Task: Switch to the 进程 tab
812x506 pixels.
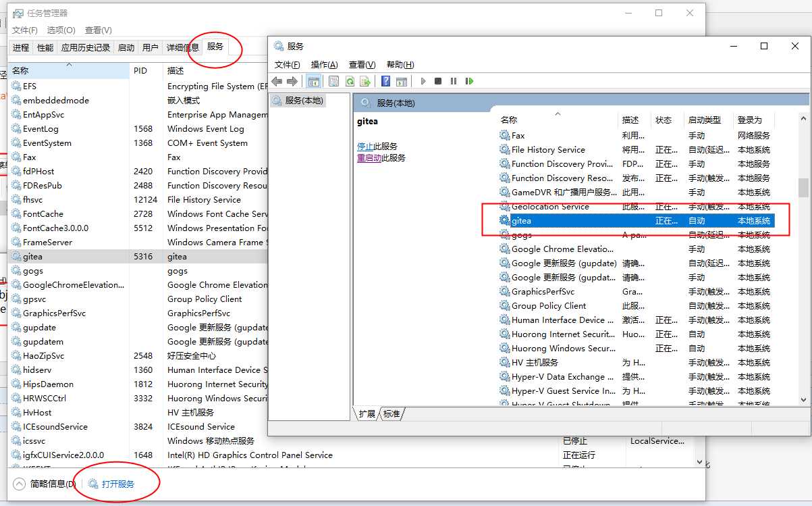Action: click(21, 47)
